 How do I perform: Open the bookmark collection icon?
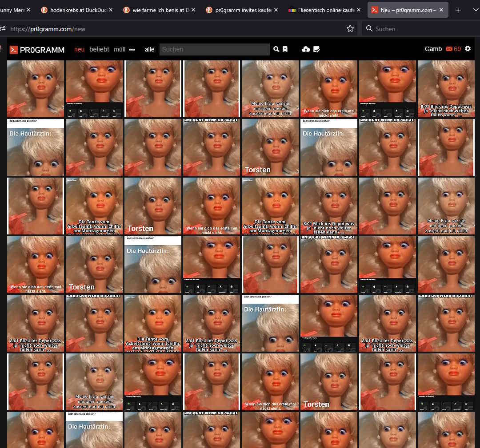[x=285, y=49]
